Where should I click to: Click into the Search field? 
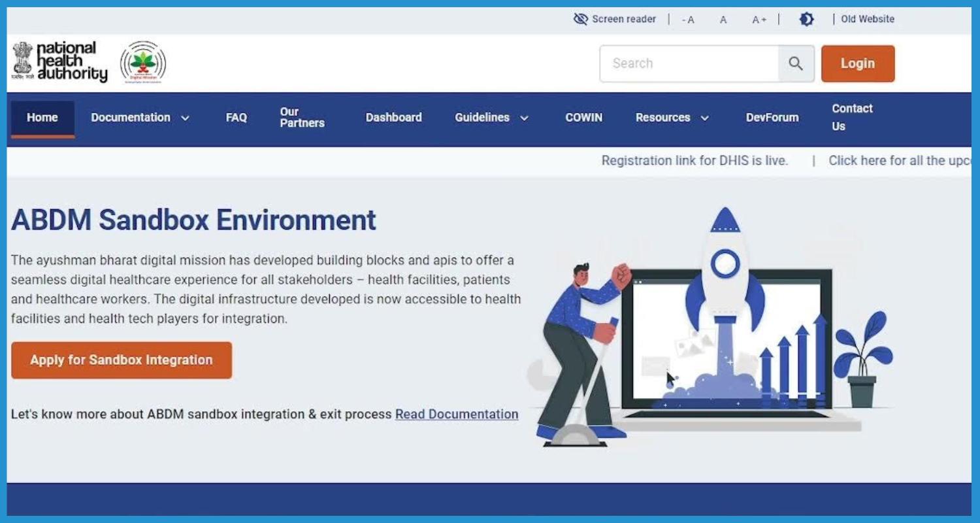coord(689,63)
